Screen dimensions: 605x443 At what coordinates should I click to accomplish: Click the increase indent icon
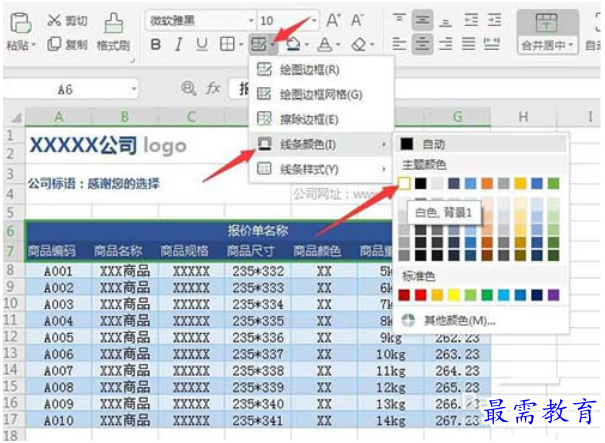tap(494, 20)
